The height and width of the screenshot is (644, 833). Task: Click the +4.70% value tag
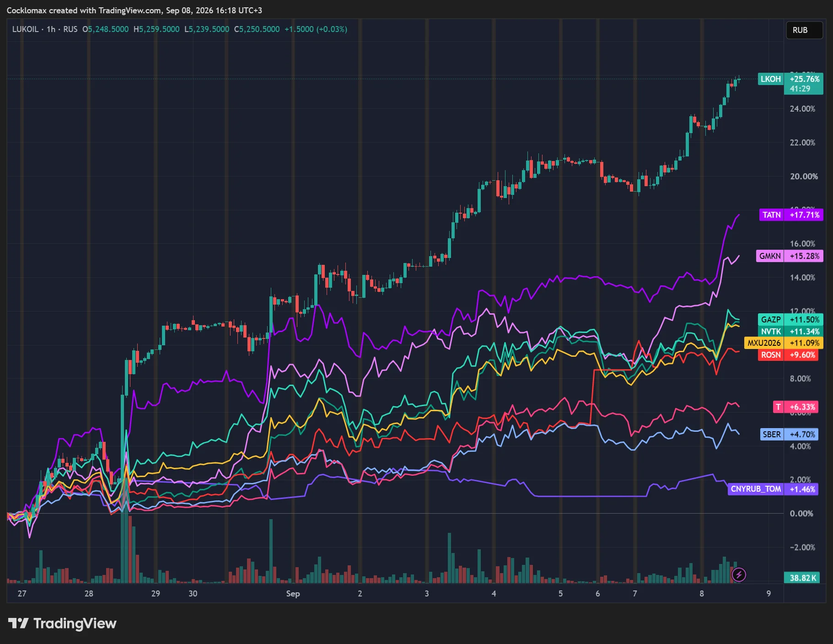(x=802, y=435)
